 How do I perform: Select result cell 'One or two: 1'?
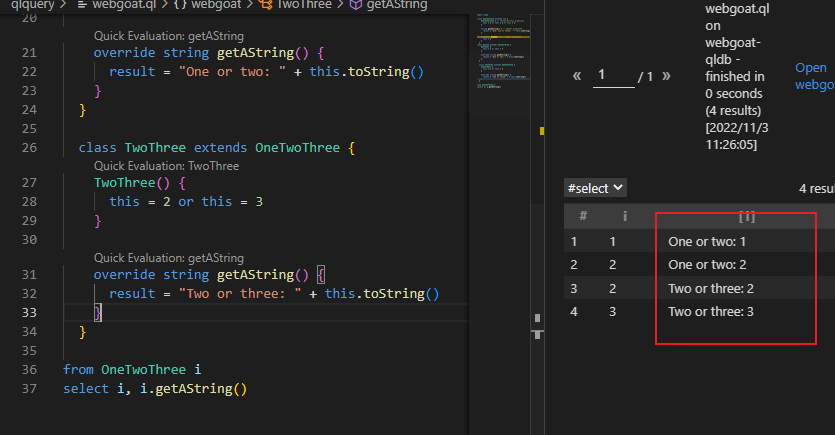tap(707, 241)
